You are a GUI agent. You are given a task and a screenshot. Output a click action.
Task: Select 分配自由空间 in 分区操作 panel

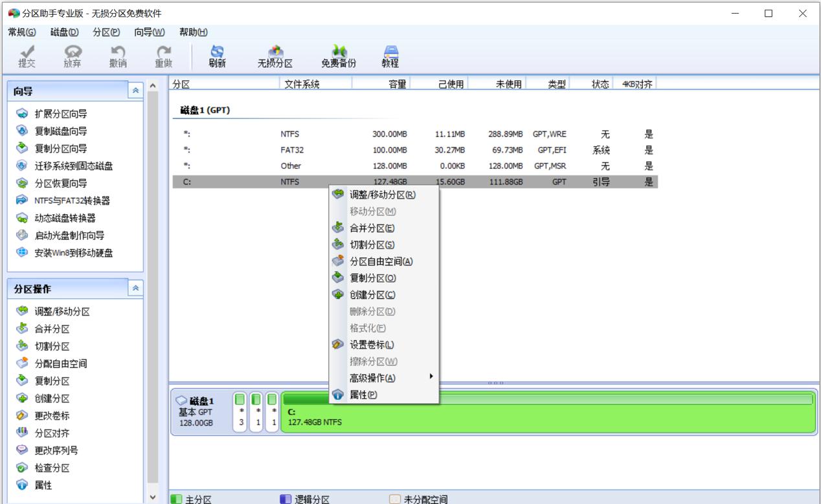[52, 364]
